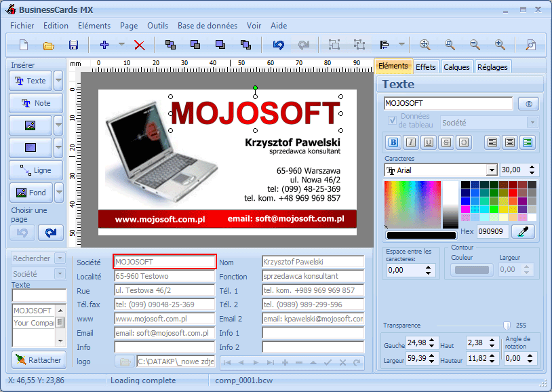This screenshot has height=392, width=552.
Task: Open Base de données menu
Action: pyautogui.click(x=208, y=26)
